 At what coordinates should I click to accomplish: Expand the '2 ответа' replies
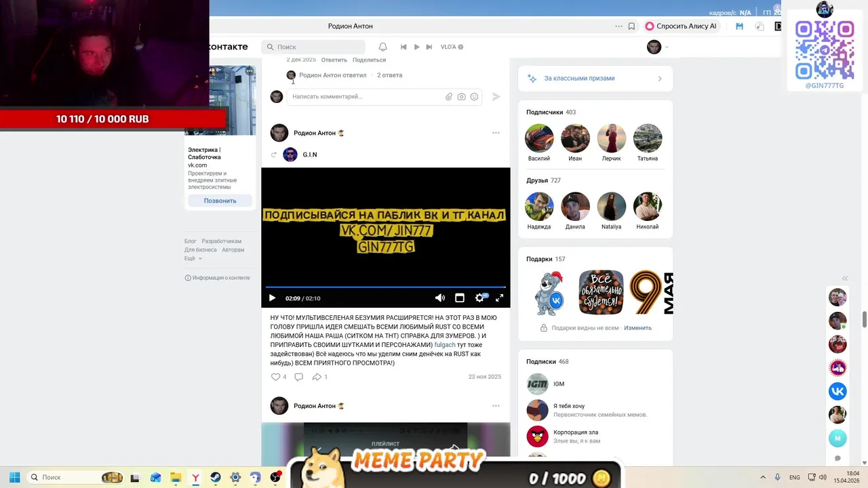[389, 75]
